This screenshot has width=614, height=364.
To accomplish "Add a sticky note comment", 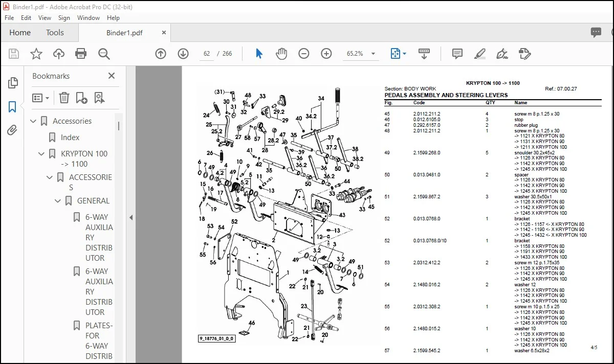I will [x=457, y=54].
